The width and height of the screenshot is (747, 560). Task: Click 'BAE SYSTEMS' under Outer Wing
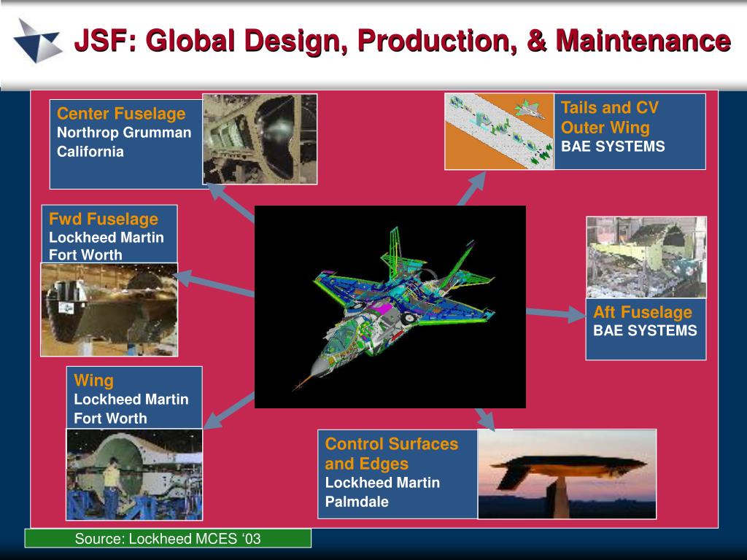tap(613, 146)
